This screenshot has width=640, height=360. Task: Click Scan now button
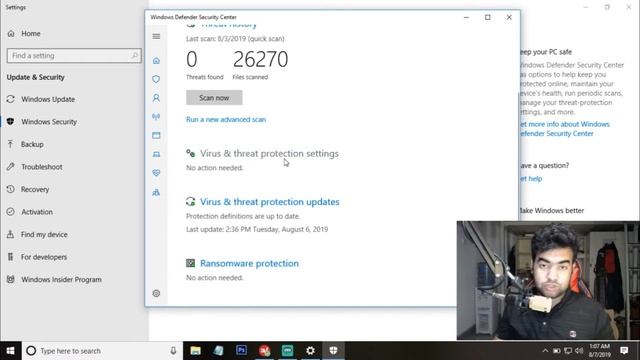click(214, 98)
